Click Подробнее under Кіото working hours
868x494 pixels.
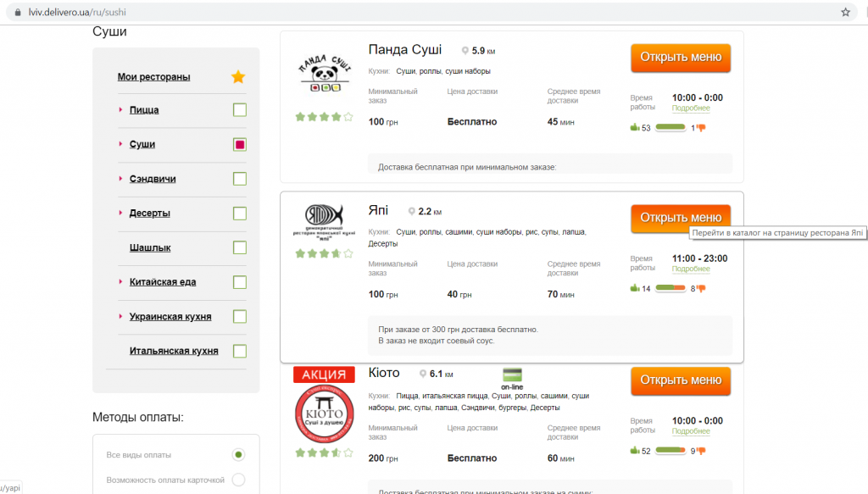click(691, 431)
